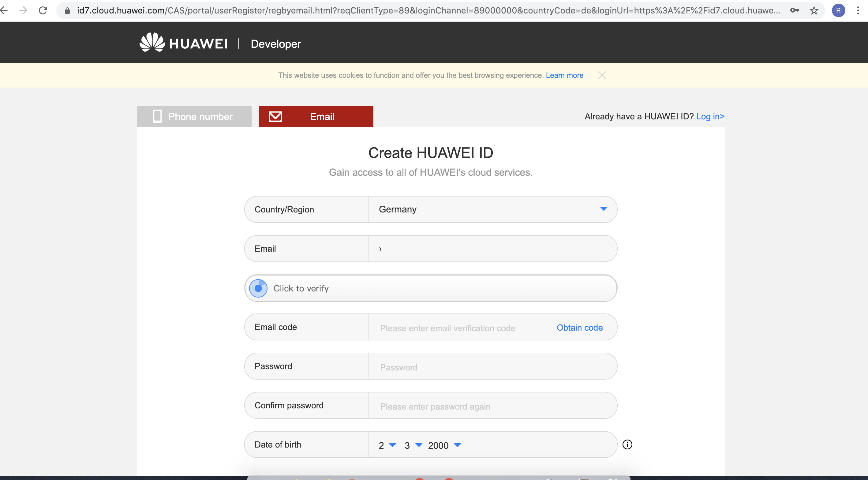The height and width of the screenshot is (480, 868).
Task: Click the phone icon on Phone number tab
Action: click(x=157, y=116)
